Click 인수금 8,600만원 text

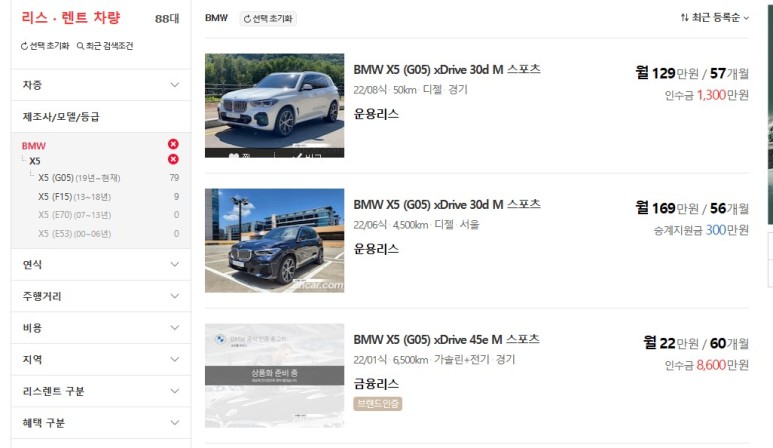pyautogui.click(x=706, y=365)
